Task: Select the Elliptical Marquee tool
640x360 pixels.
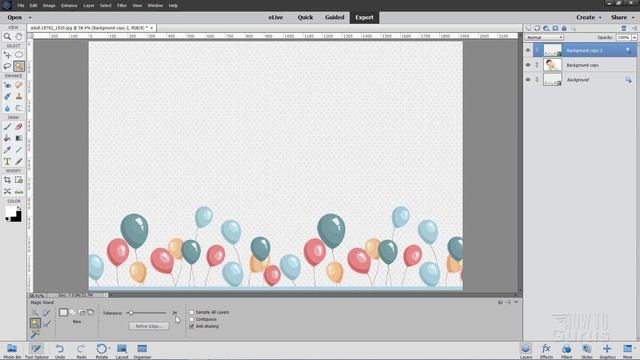Action: pos(19,55)
